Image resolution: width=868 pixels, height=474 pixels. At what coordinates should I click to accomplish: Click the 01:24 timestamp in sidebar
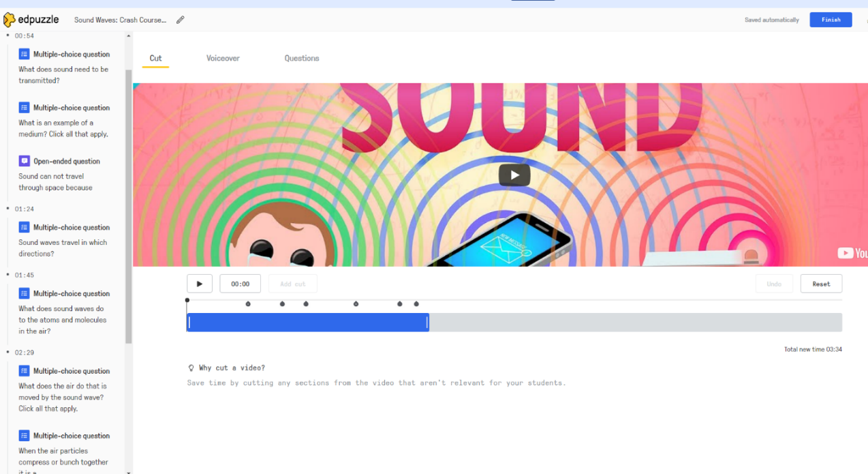(x=25, y=209)
